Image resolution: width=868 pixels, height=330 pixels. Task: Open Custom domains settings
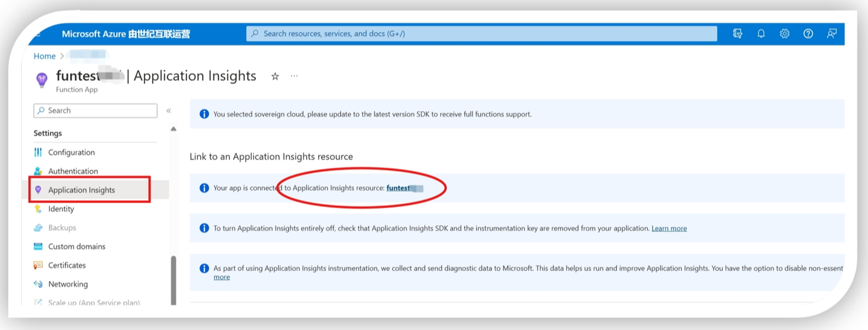coord(77,247)
